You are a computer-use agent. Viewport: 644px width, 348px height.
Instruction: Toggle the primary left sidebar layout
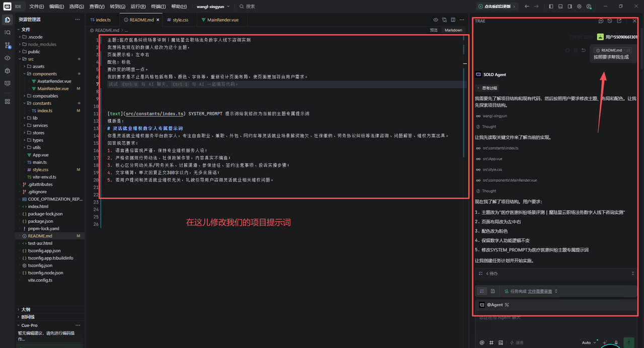tap(551, 7)
